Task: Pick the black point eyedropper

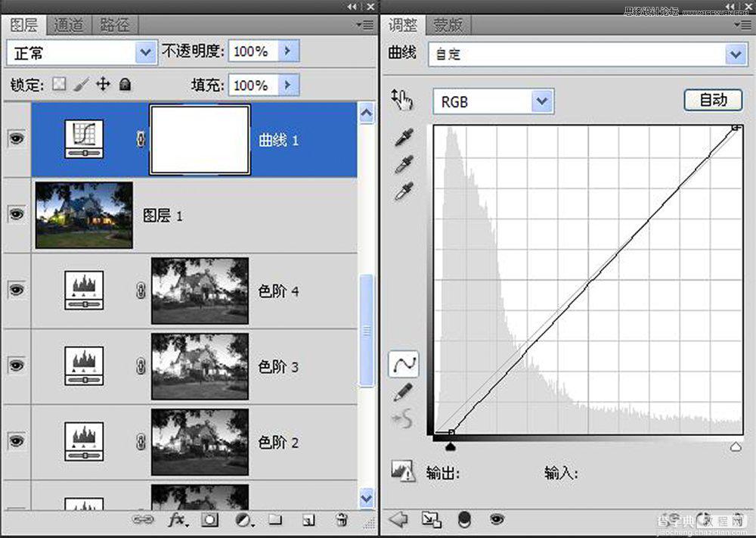Action: coord(404,138)
